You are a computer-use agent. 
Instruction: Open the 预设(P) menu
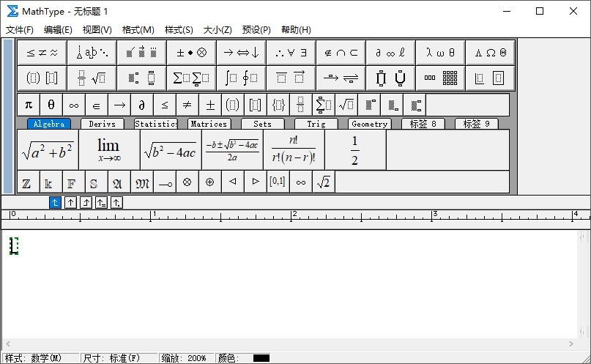(256, 30)
